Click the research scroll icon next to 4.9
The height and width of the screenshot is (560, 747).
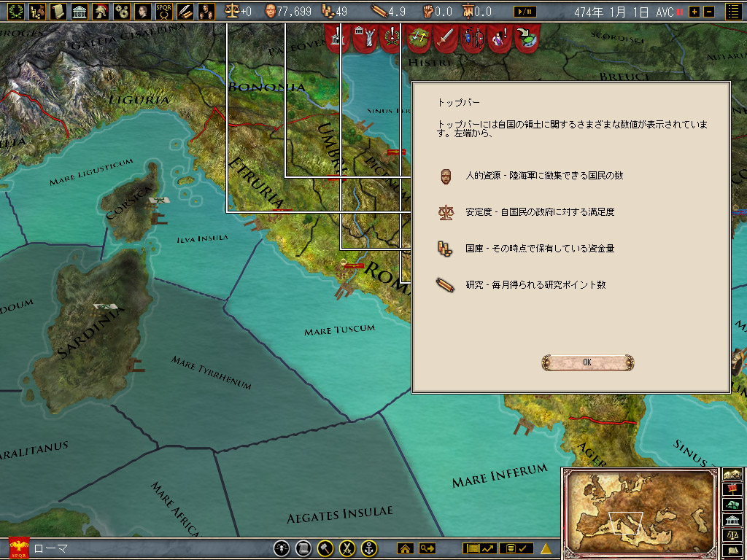click(x=379, y=12)
